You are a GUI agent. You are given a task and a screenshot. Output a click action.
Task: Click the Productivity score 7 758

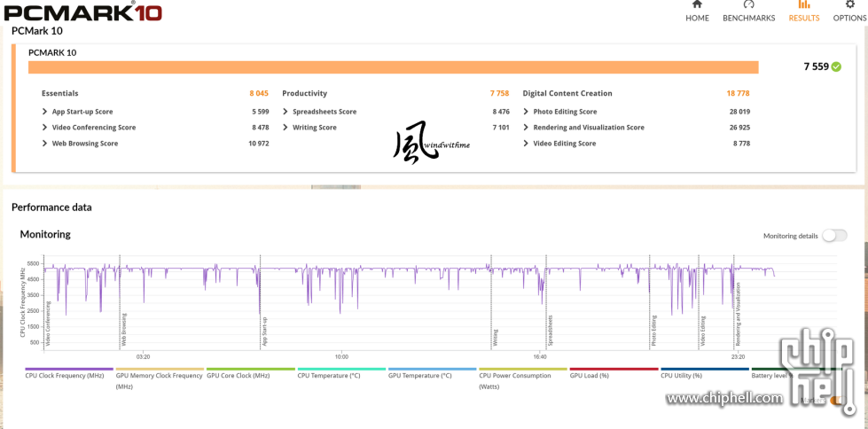pos(499,94)
